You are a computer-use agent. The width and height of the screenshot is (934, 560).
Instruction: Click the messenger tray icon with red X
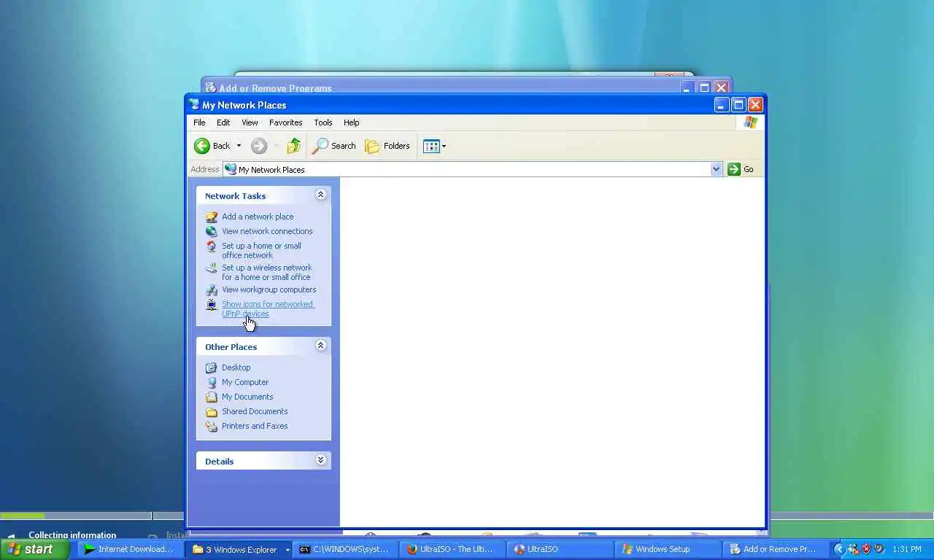[x=853, y=549]
